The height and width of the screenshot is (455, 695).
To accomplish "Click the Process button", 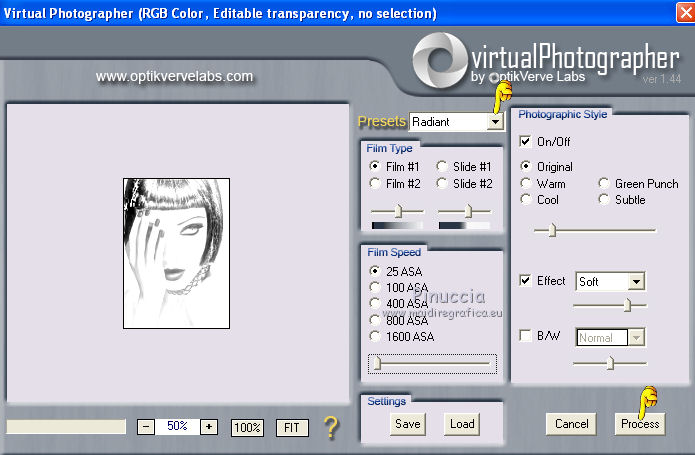I will click(x=640, y=424).
